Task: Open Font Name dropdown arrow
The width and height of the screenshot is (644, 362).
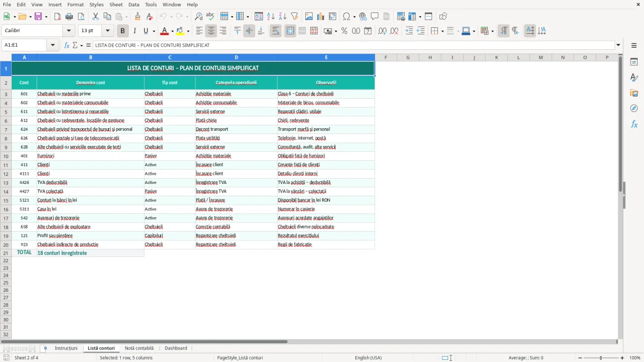Action: (x=69, y=31)
